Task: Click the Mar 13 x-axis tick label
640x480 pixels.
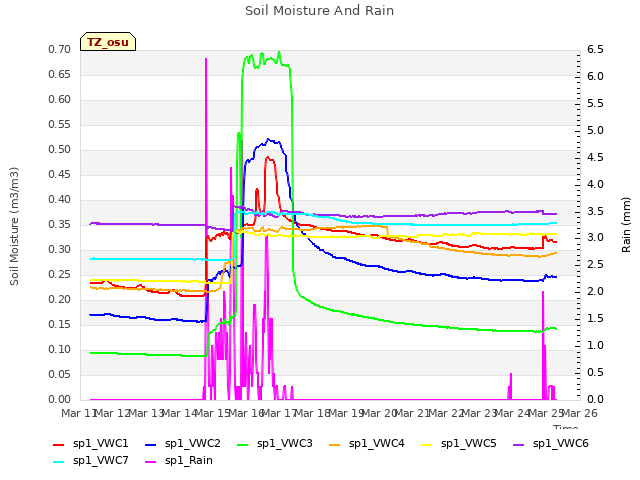Action: coord(146,413)
